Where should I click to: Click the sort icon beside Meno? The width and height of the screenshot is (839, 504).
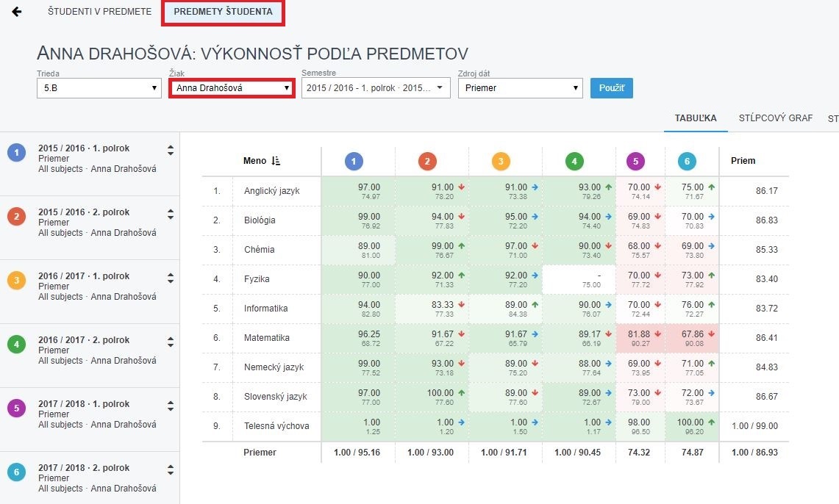[276, 161]
